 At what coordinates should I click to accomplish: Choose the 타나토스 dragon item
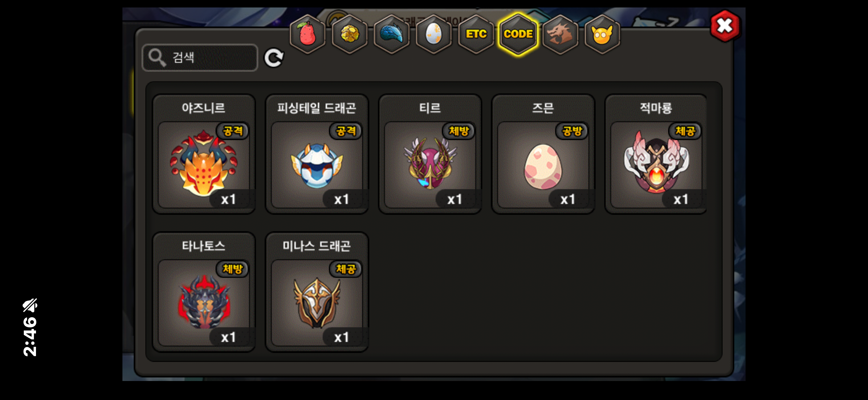(x=204, y=292)
